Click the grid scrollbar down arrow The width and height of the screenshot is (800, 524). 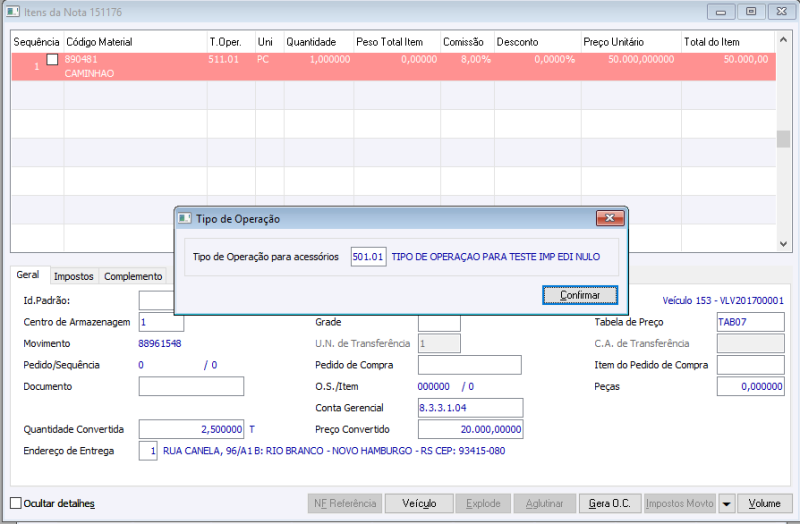[x=783, y=244]
